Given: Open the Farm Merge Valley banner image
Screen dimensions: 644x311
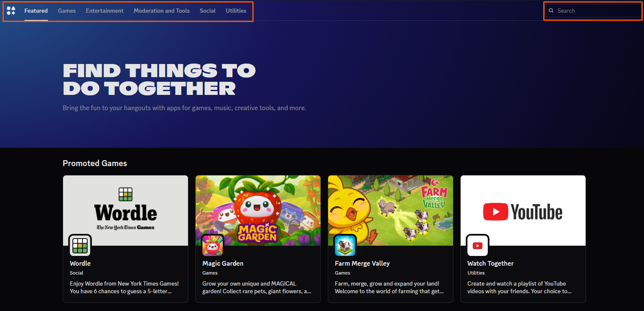Looking at the screenshot, I should [x=390, y=211].
